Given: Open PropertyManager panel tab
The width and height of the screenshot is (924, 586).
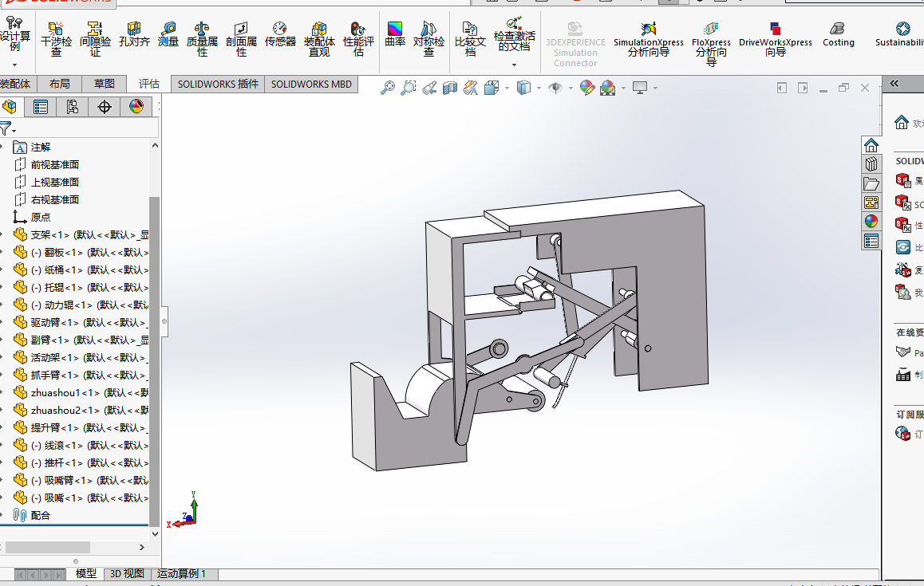Looking at the screenshot, I should click(x=41, y=107).
